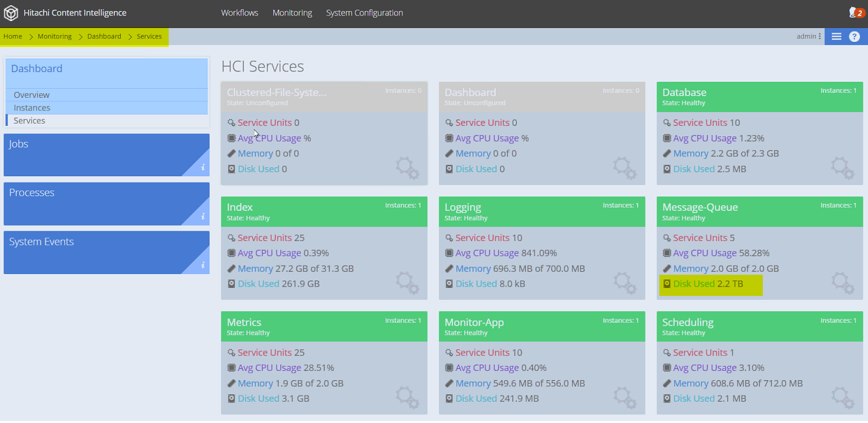Click Memory 27.2 GB of 31.3 GB
Image resolution: width=868 pixels, height=423 pixels.
pos(296,268)
